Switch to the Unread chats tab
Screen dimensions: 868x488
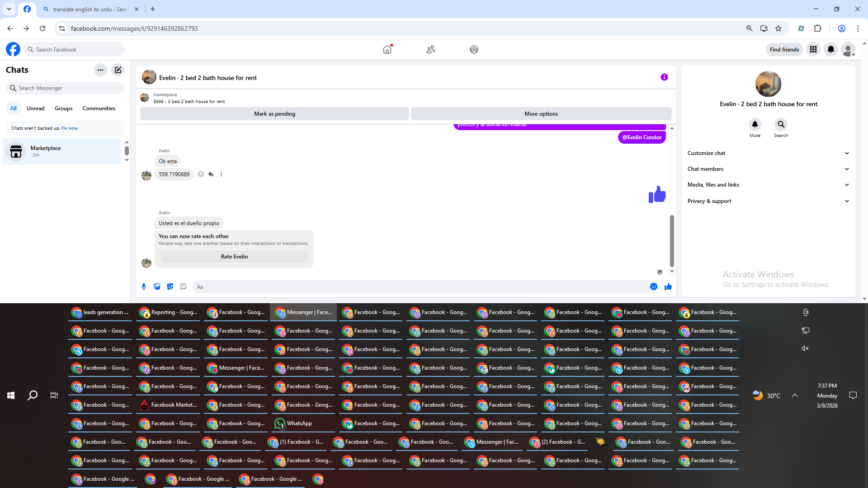coord(35,108)
